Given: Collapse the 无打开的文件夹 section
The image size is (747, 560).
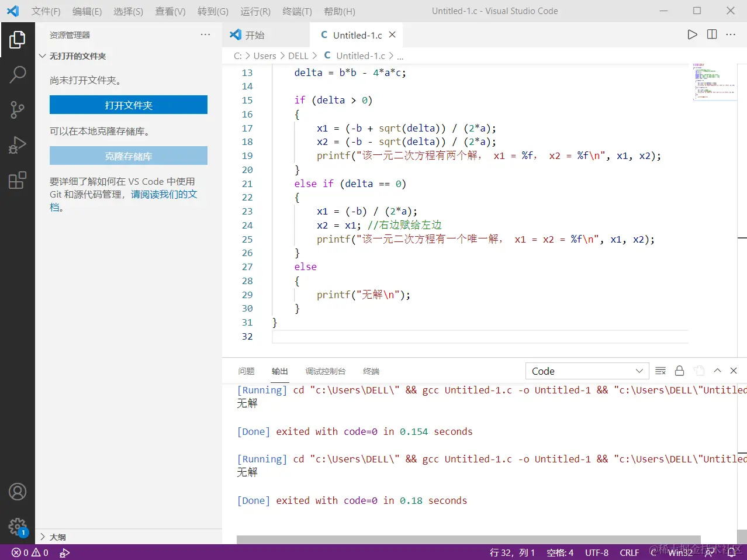Looking at the screenshot, I should tap(77, 56).
